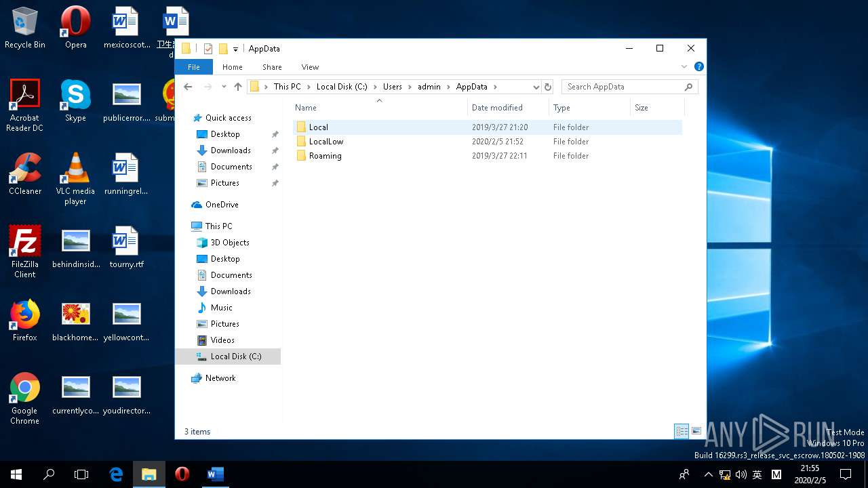This screenshot has height=488, width=868.
Task: Open Music folder in navigation pane
Action: [221, 308]
